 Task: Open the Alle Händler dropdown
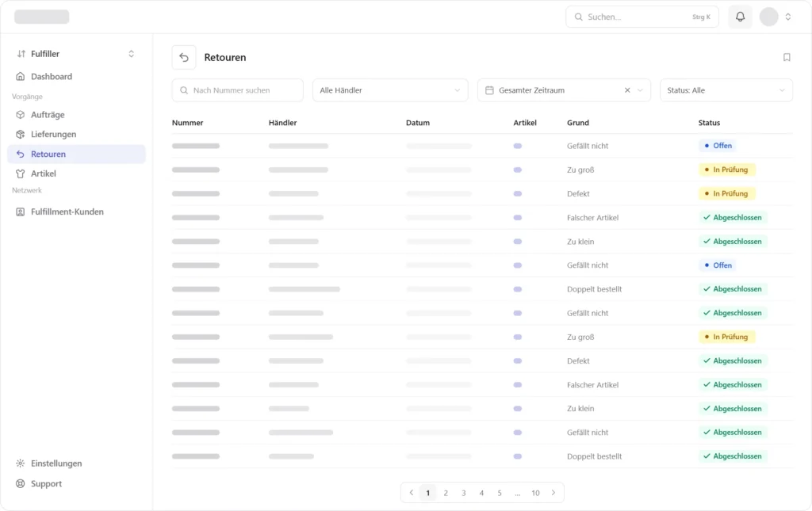pyautogui.click(x=390, y=90)
